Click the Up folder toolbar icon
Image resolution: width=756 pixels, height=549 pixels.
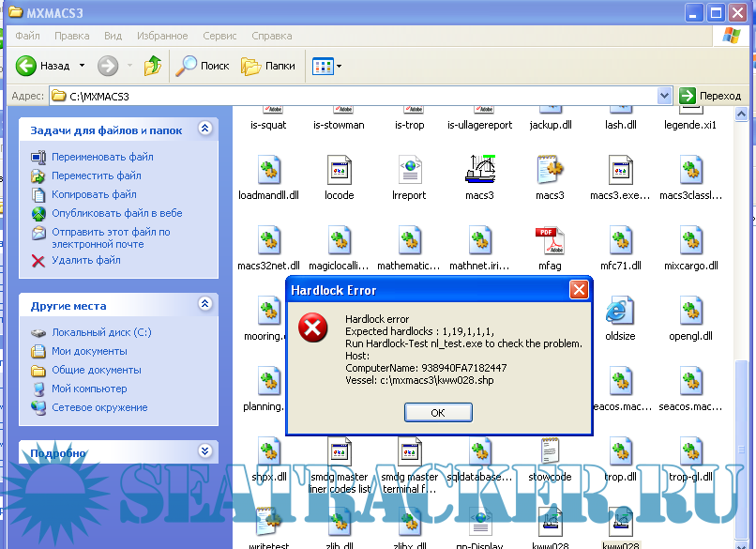tap(152, 66)
